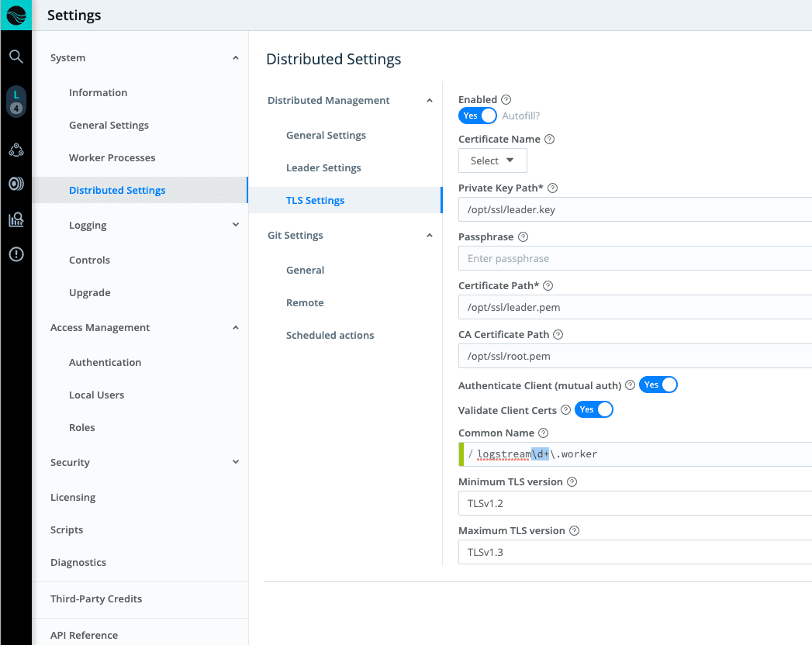Disable Authenticate Client mutual auth toggle
812x645 pixels.
(x=658, y=385)
